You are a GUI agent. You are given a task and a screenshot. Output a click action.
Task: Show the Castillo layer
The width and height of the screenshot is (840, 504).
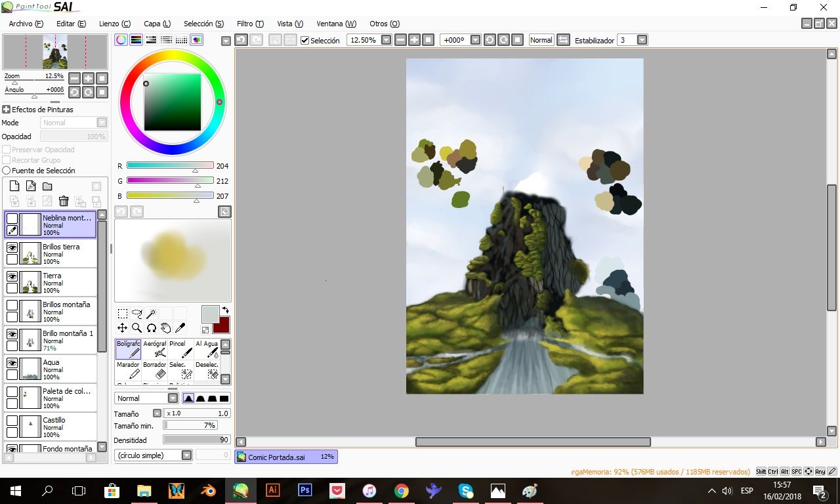(x=12, y=421)
